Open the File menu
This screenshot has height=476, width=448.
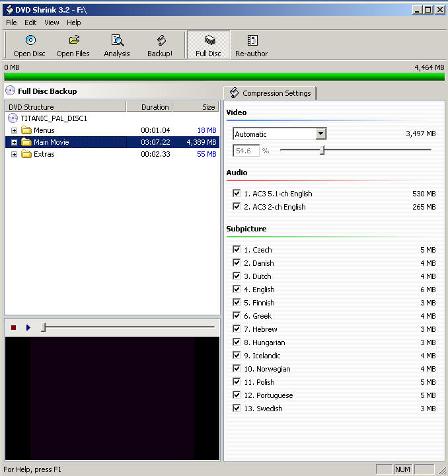click(x=11, y=22)
